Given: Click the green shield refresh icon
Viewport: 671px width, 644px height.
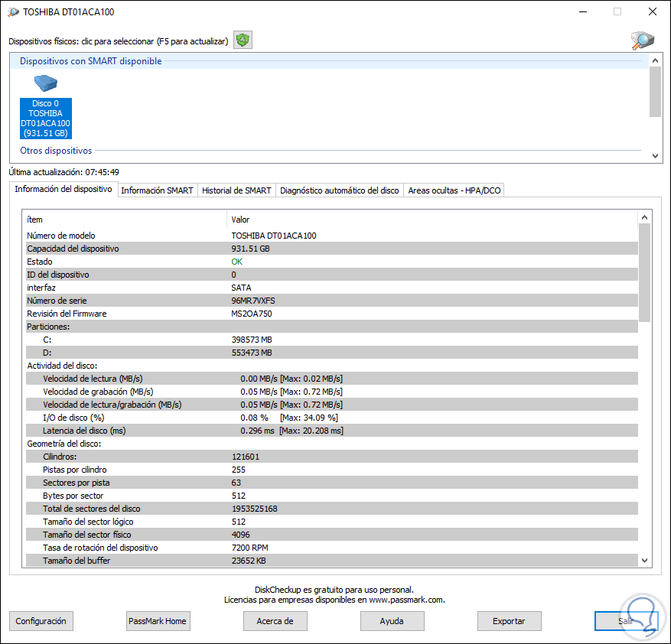Looking at the screenshot, I should point(243,41).
